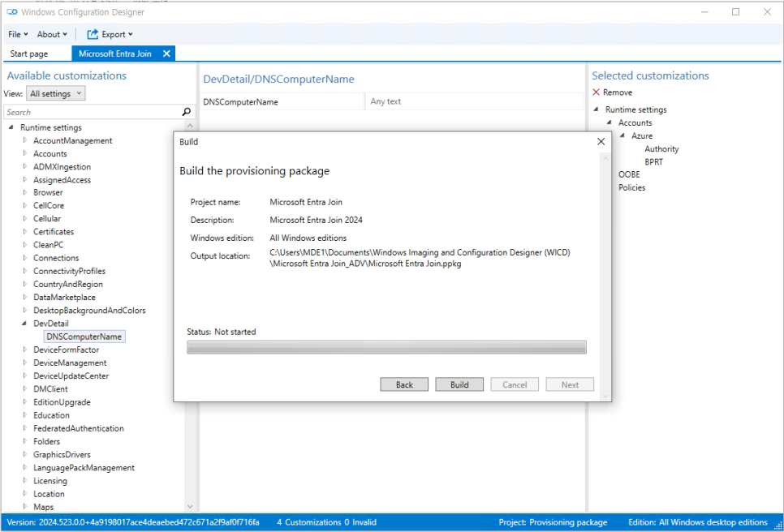Click the DNSComputerName Any text field

coord(474,101)
